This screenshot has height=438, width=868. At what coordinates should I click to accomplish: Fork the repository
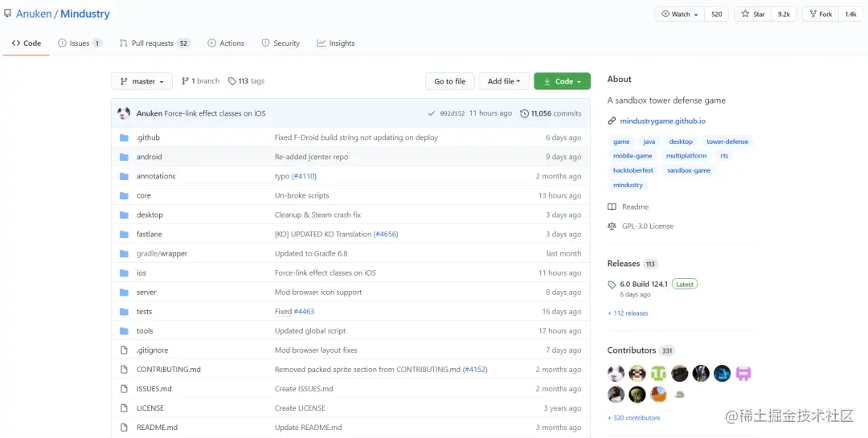pos(821,14)
